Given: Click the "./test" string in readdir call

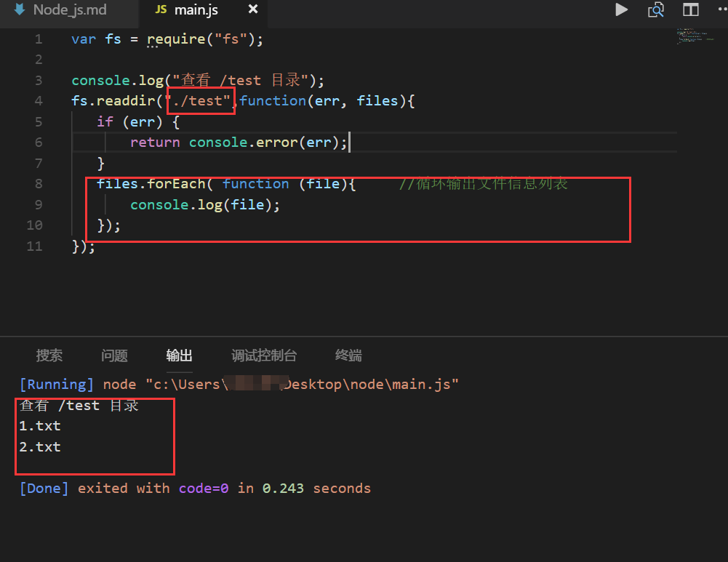Looking at the screenshot, I should (199, 101).
